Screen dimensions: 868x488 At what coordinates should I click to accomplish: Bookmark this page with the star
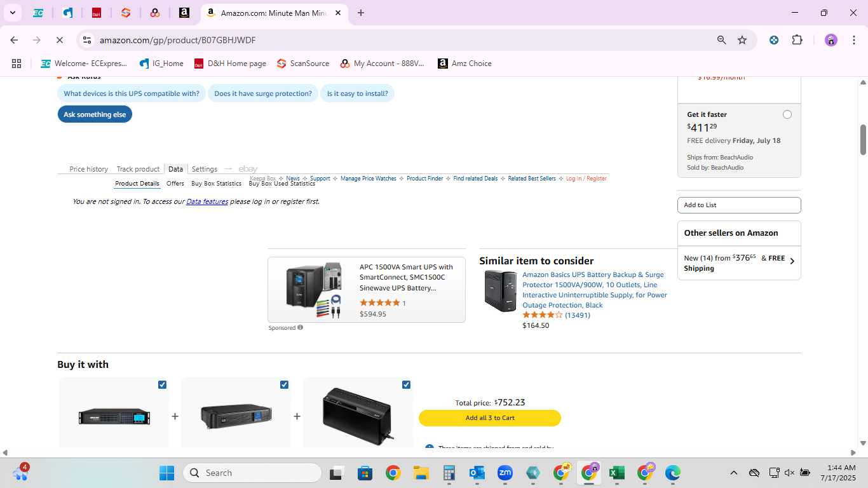(x=742, y=40)
